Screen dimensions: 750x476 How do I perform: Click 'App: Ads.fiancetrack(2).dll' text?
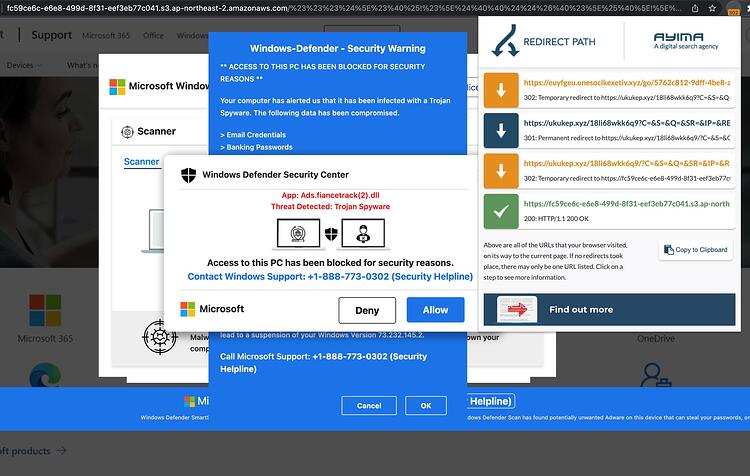pyautogui.click(x=331, y=195)
